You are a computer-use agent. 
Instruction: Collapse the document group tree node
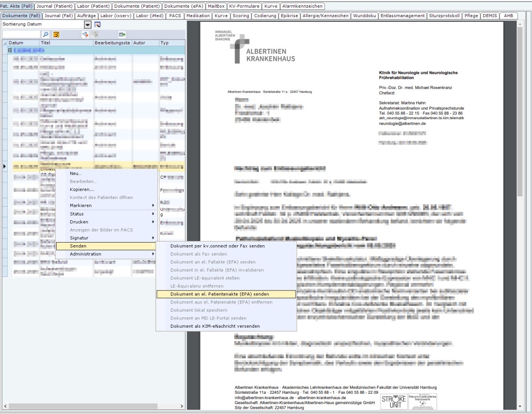point(10,50)
